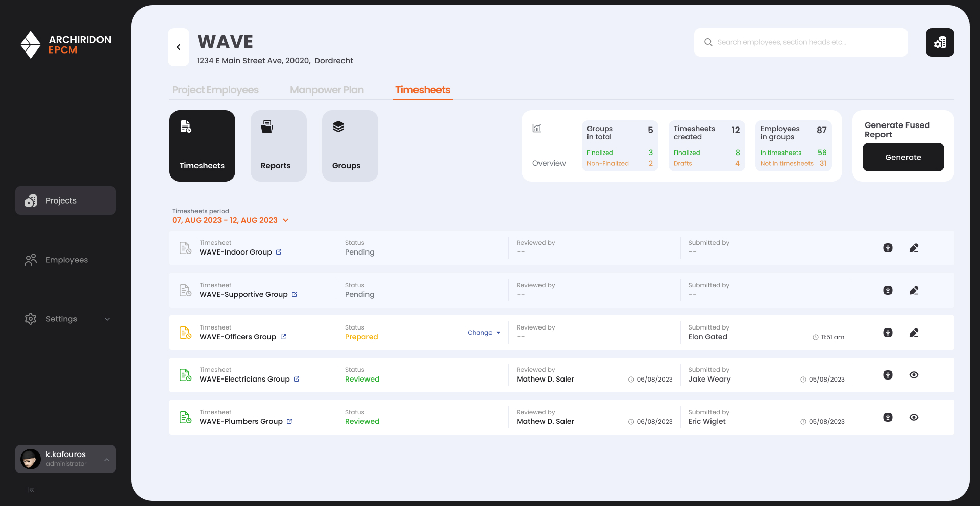The height and width of the screenshot is (506, 980).
Task: Edit the WAVE-Officers Group timesheet
Action: [x=914, y=333]
